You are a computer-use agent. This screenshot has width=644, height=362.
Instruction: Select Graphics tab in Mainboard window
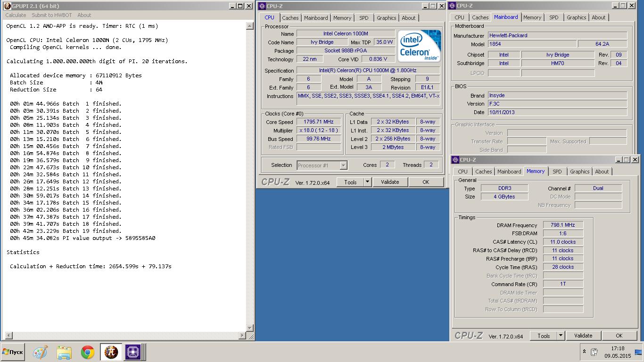577,17
